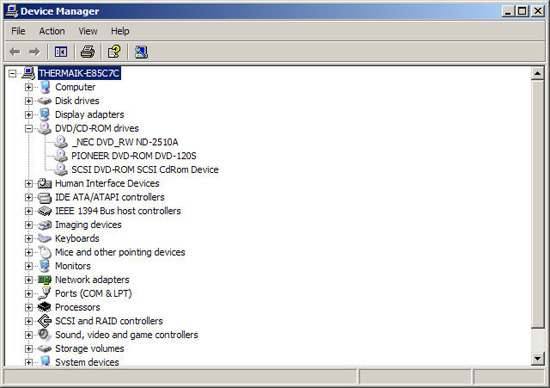The height and width of the screenshot is (388, 550).
Task: Click the PIONEER DVD-ROM drive icon
Action: pos(61,156)
